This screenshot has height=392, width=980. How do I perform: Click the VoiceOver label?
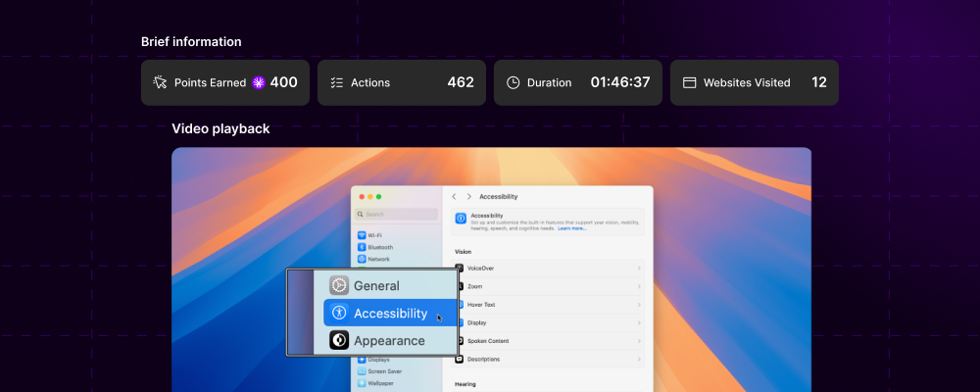click(x=480, y=269)
